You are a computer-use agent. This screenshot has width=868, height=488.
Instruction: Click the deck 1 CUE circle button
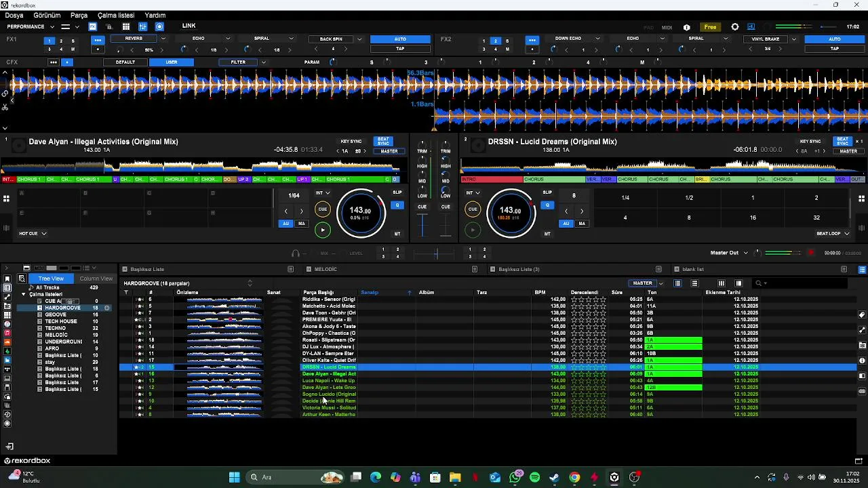(x=323, y=209)
